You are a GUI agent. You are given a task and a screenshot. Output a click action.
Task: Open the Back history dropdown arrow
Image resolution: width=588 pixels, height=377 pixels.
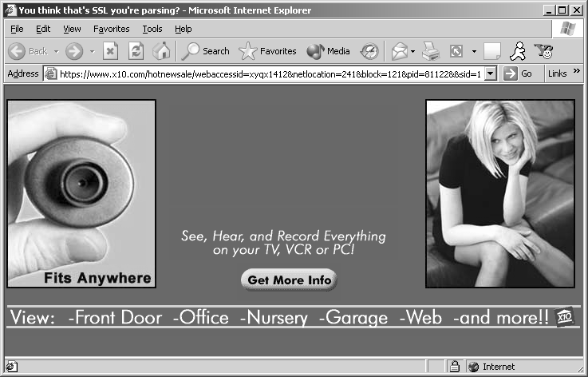coord(57,51)
